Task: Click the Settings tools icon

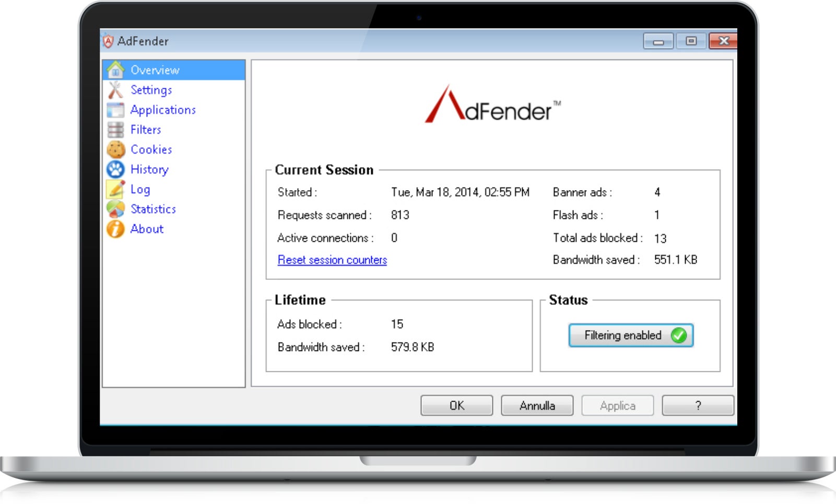Action: pos(115,90)
